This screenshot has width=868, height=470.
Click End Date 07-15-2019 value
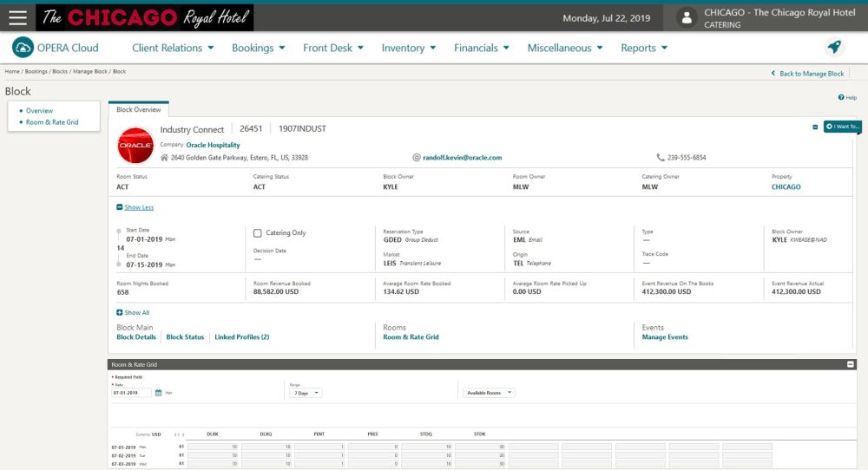(x=144, y=264)
